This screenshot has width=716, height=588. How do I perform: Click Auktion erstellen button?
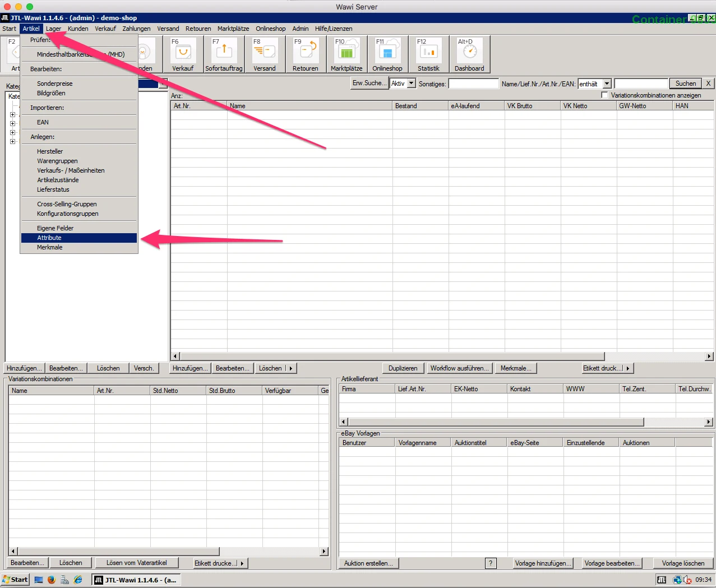pyautogui.click(x=368, y=563)
